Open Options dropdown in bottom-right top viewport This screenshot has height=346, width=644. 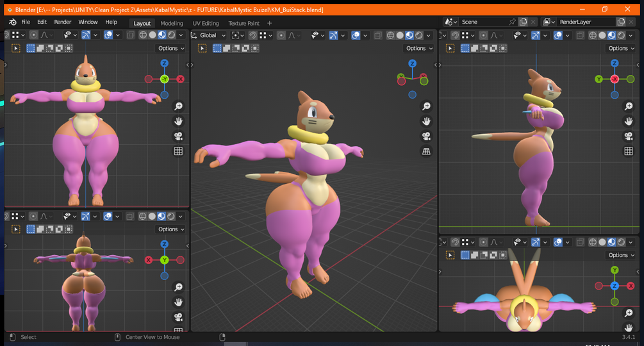[x=622, y=255]
